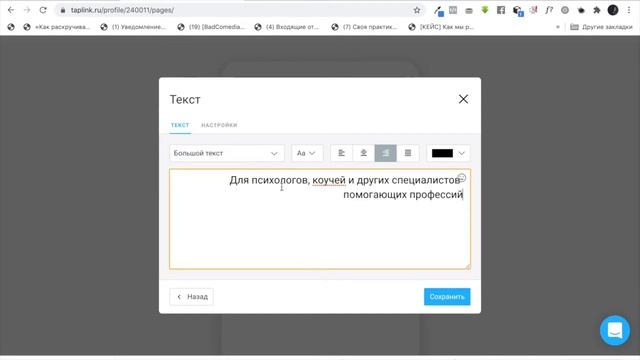The image size is (640, 360).
Task: Open bookmark [КЕЙС] Как мы р...
Action: click(442, 27)
